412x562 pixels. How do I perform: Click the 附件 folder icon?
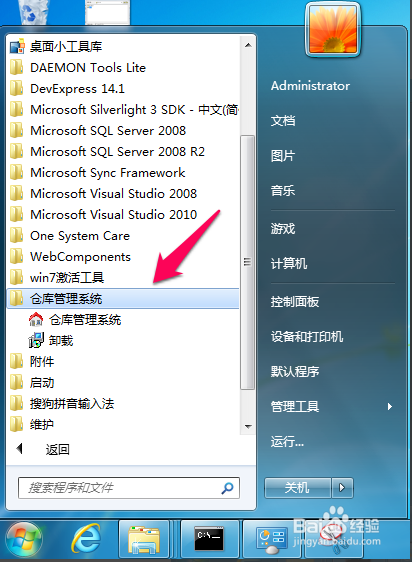(16, 361)
